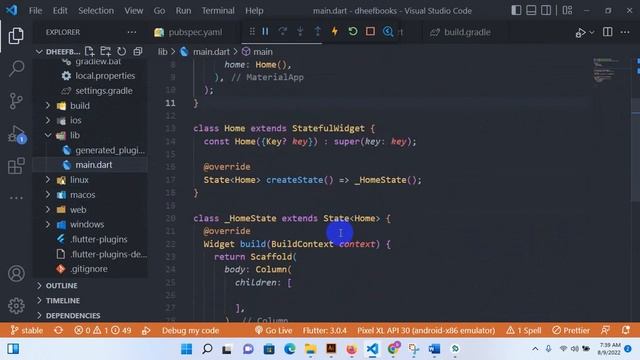Run or debug file button

(x=580, y=32)
